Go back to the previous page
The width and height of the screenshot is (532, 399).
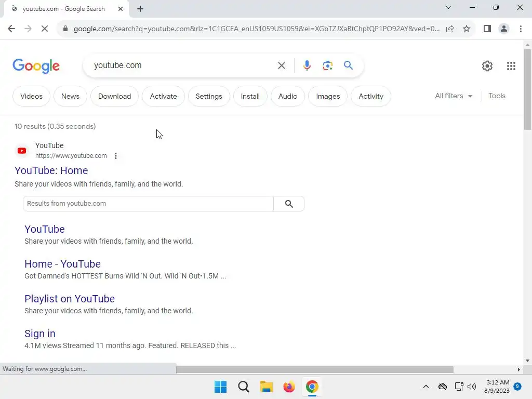tap(11, 29)
